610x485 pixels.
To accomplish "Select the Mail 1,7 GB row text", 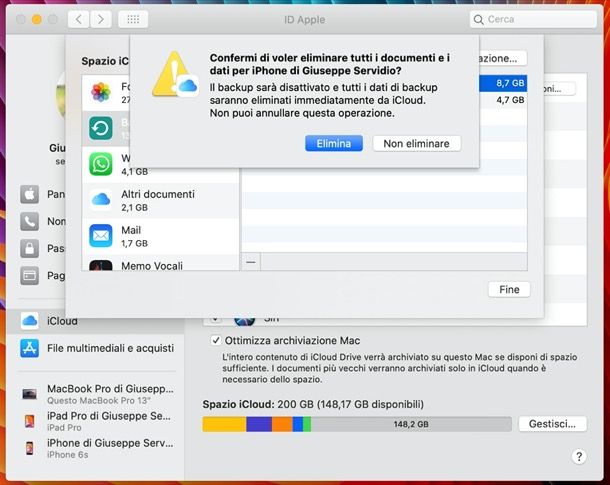I will pyautogui.click(x=135, y=236).
